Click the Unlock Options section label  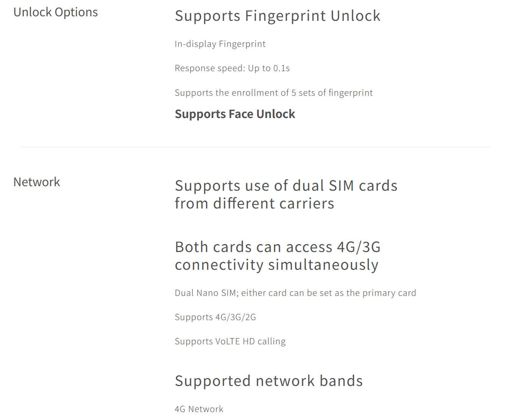[x=56, y=12]
